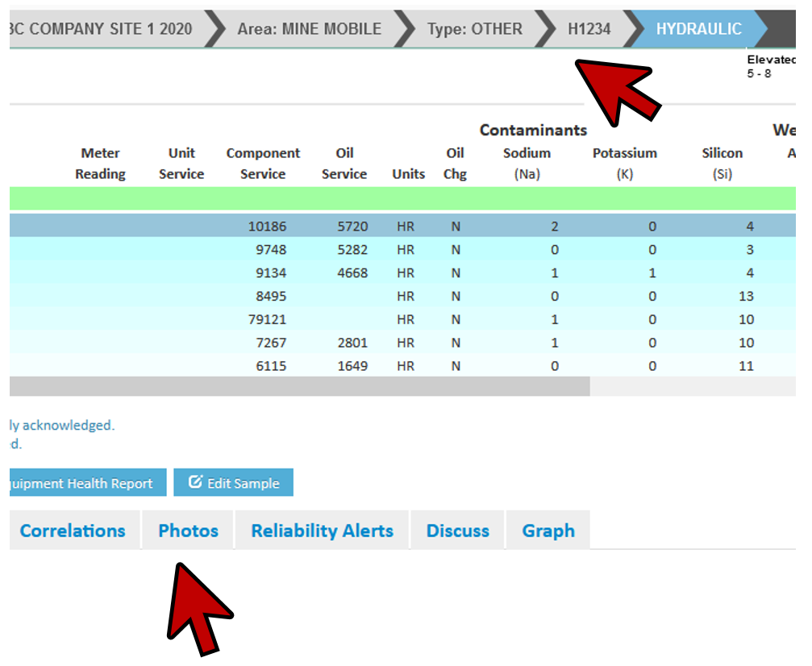The image size is (812, 666).
Task: Open the Photos tab
Action: [188, 531]
